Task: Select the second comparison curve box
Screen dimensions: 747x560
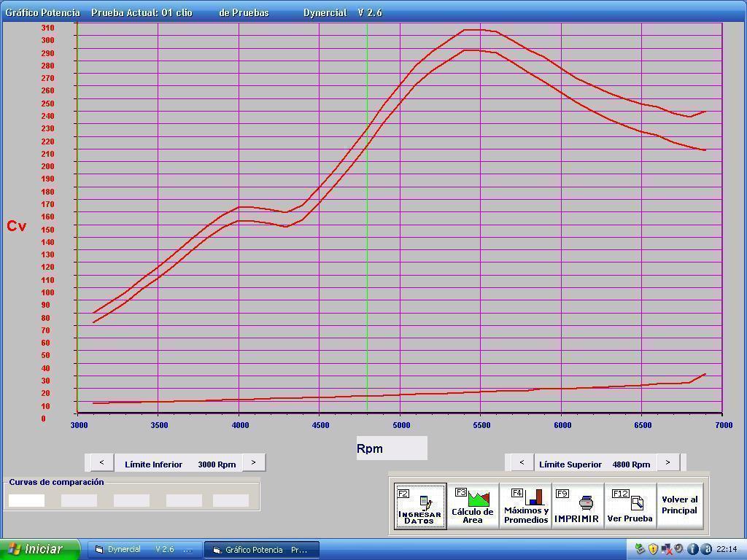Action: coord(79,500)
